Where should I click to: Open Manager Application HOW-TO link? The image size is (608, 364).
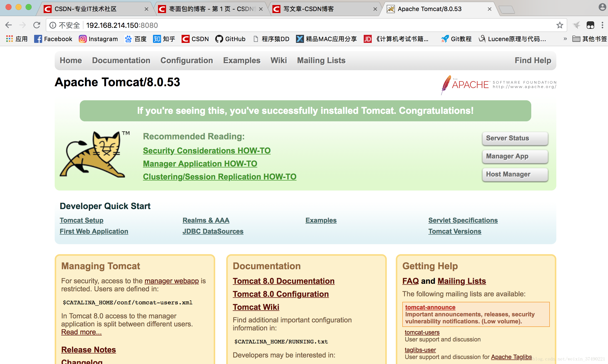tap(200, 164)
